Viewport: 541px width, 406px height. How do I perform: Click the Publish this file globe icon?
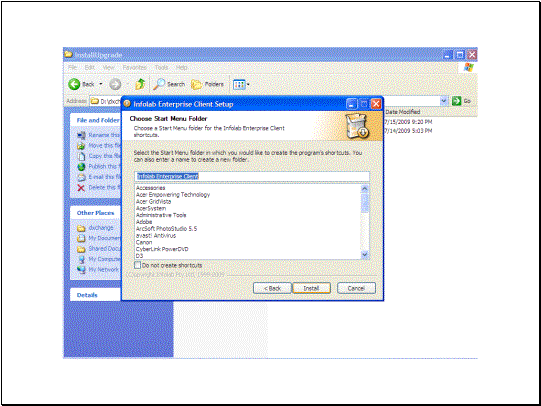(81, 167)
